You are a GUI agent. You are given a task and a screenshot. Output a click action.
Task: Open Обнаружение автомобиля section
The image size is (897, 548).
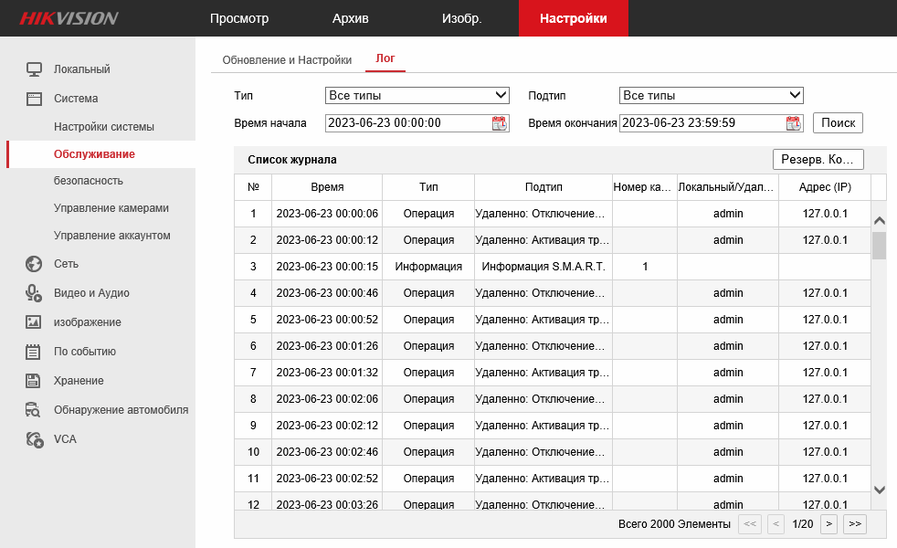pos(121,410)
